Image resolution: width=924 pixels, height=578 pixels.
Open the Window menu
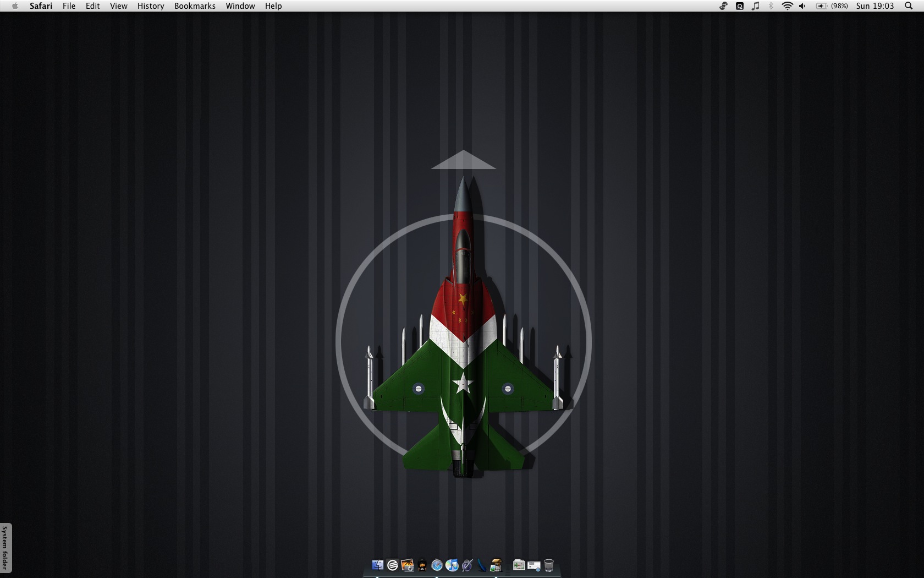click(240, 6)
